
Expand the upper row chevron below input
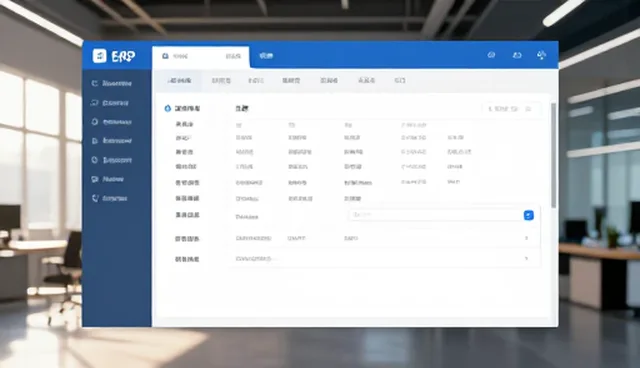click(x=527, y=238)
